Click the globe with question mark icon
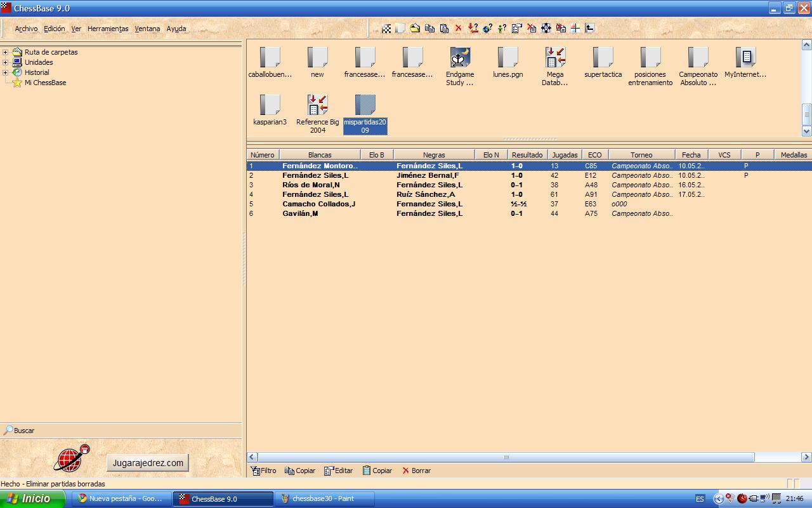Screen dimensions: 812x508 click(487, 28)
